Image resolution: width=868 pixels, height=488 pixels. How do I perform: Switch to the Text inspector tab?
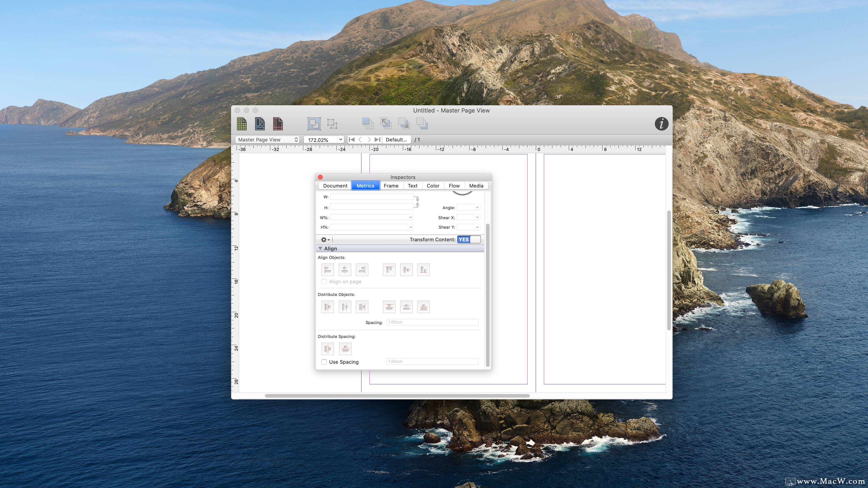413,185
